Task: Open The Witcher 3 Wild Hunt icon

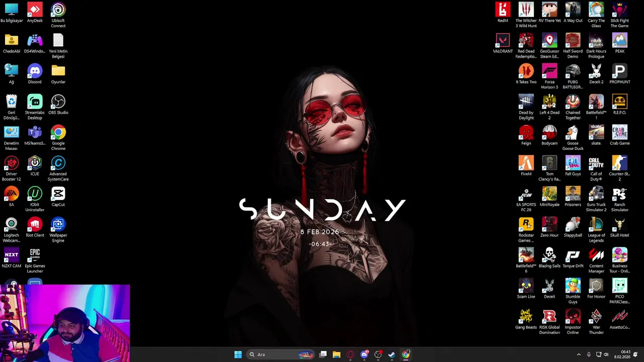Action: [526, 15]
